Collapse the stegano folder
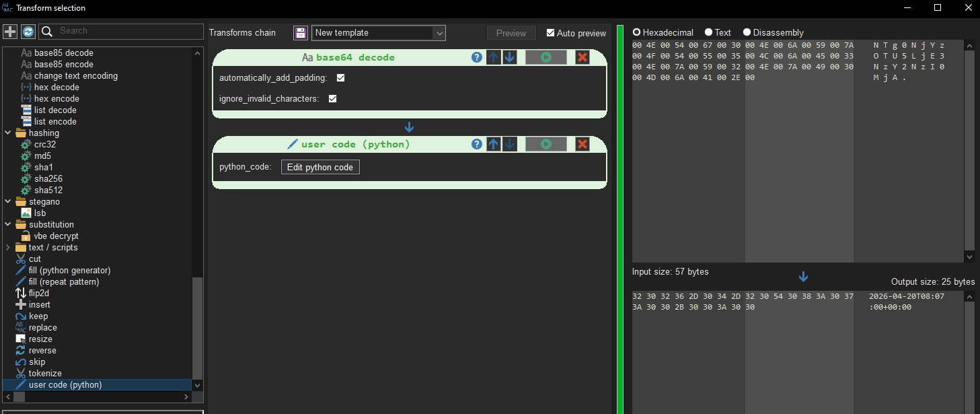980x414 pixels. click(x=8, y=202)
